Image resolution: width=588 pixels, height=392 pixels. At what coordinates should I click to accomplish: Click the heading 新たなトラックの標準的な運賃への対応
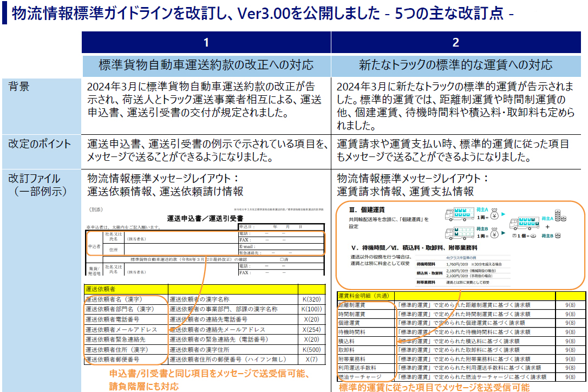456,65
